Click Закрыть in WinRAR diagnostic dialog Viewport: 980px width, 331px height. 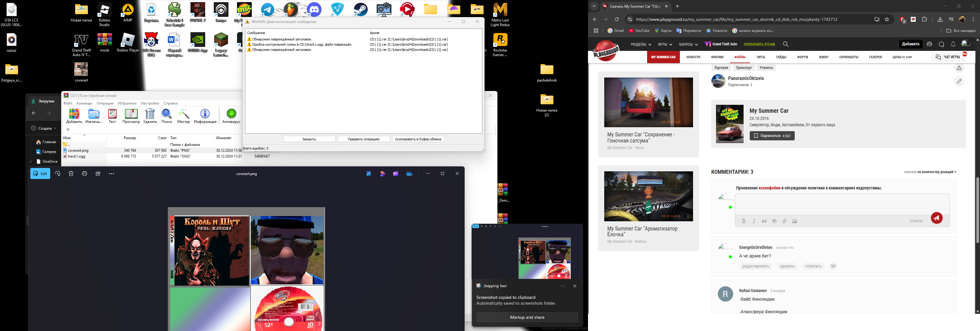pos(309,139)
